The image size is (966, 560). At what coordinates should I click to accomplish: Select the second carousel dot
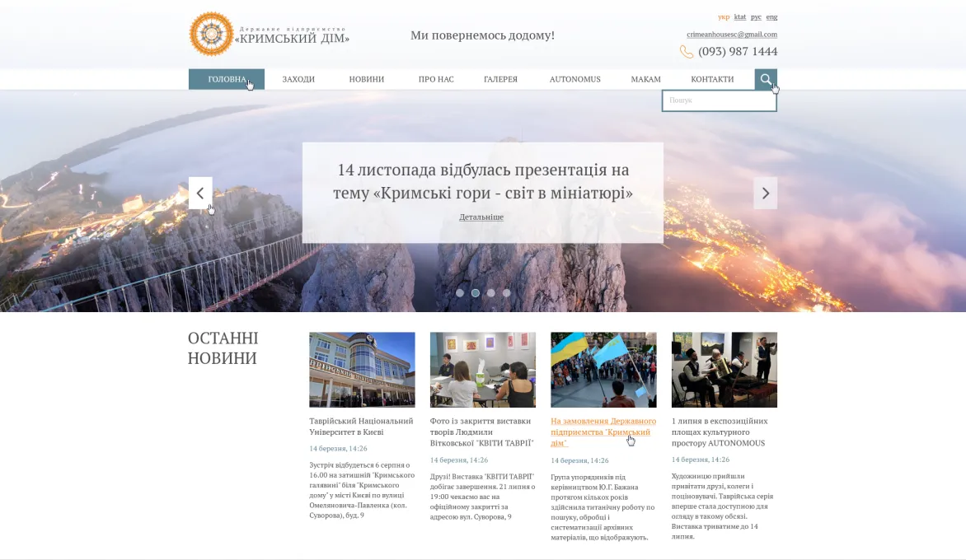[x=475, y=293]
